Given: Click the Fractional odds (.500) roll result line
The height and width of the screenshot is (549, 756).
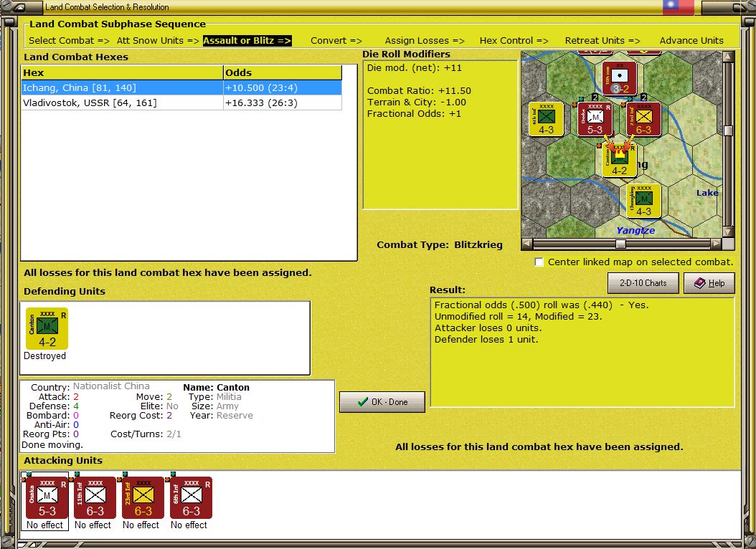Looking at the screenshot, I should pos(542,305).
